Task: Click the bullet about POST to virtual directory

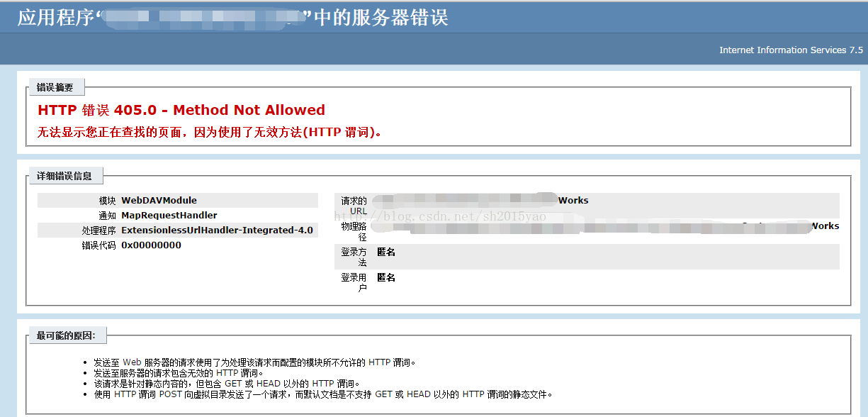Action: point(323,394)
